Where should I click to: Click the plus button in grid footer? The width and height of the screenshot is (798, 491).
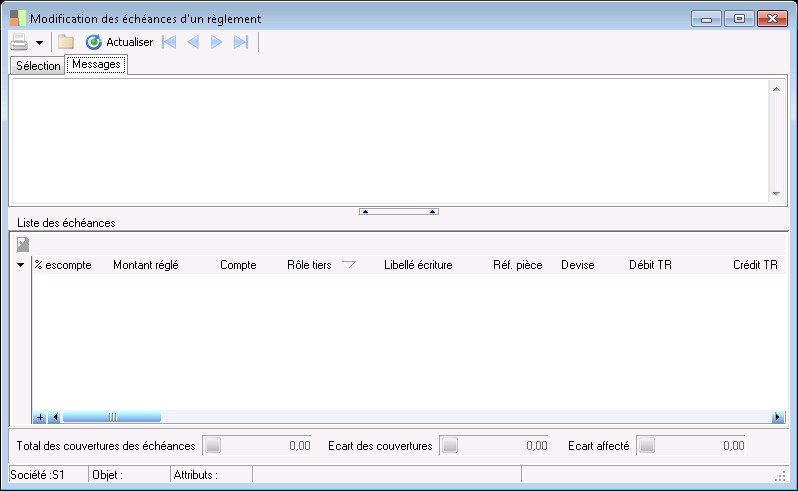39,417
